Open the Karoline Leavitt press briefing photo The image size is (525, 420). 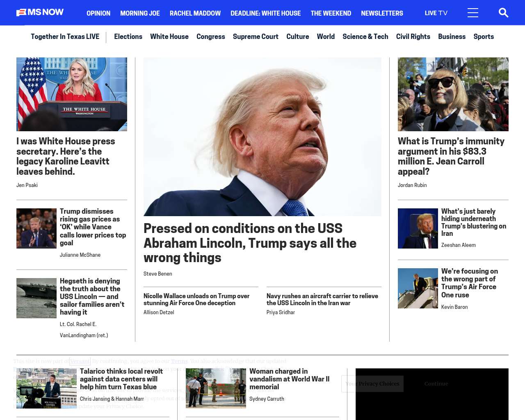click(x=72, y=94)
